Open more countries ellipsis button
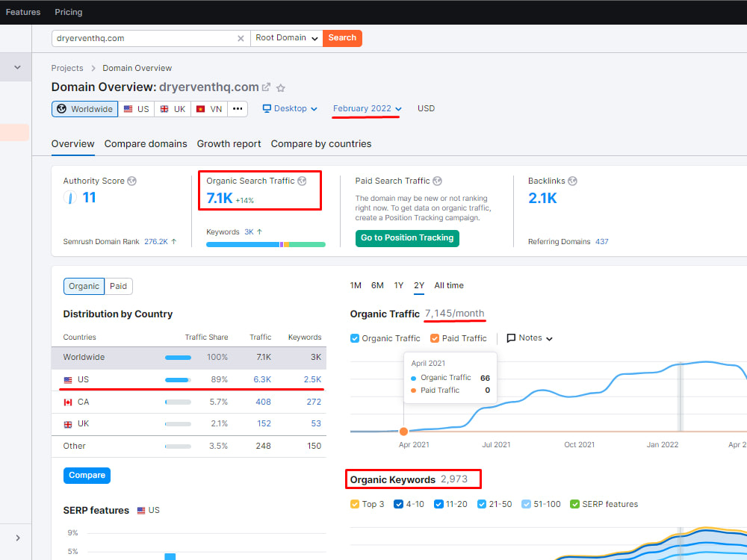747x560 pixels. pyautogui.click(x=238, y=108)
